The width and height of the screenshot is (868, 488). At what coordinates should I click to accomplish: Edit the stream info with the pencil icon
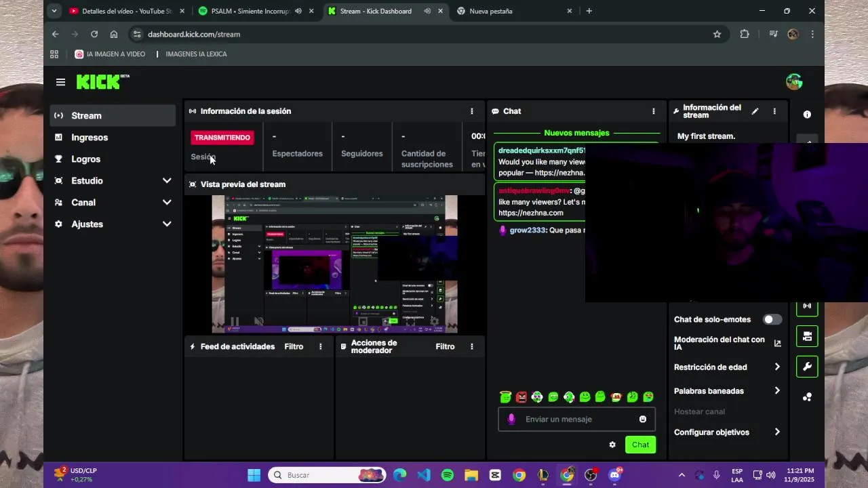755,111
